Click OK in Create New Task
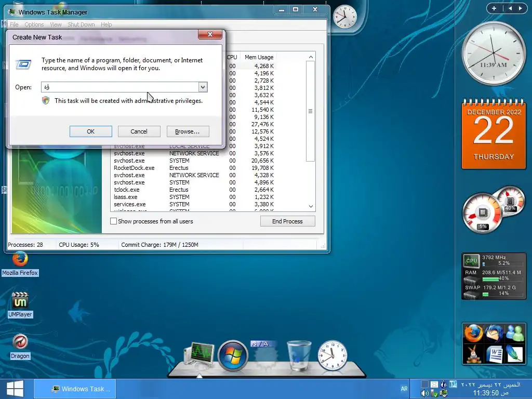The image size is (532, 399). pos(90,131)
